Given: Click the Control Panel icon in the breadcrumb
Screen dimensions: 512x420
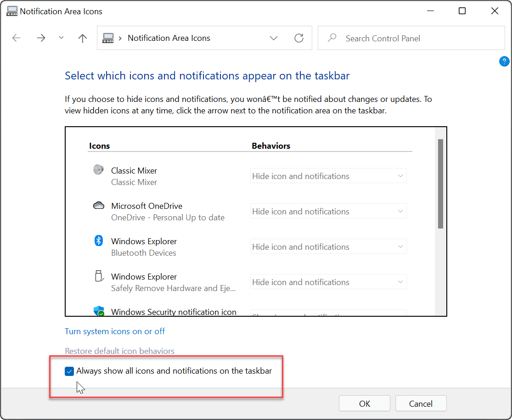Looking at the screenshot, I should 108,38.
